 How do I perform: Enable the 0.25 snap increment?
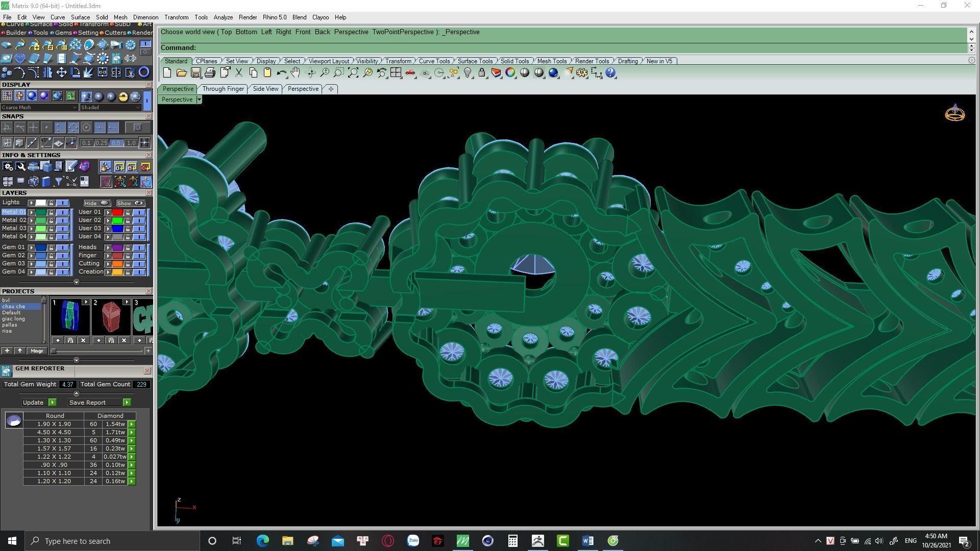(x=101, y=143)
